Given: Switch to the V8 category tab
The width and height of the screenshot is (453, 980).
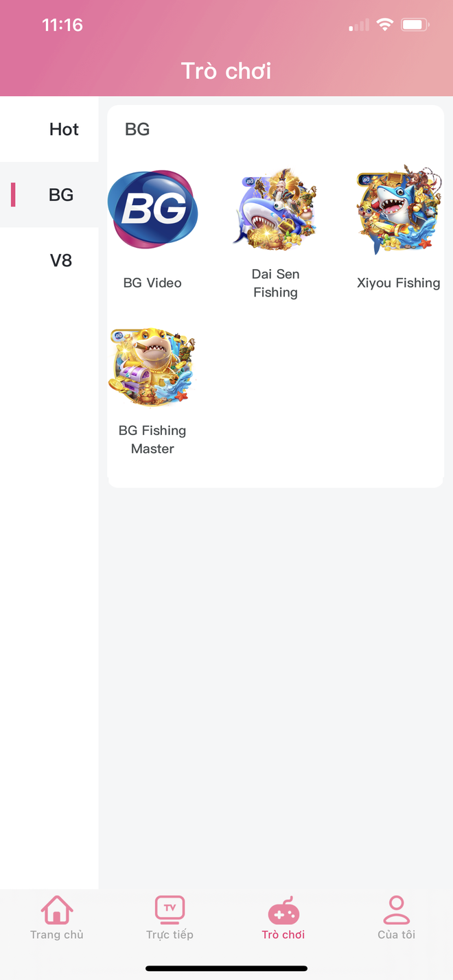Looking at the screenshot, I should pos(61,261).
